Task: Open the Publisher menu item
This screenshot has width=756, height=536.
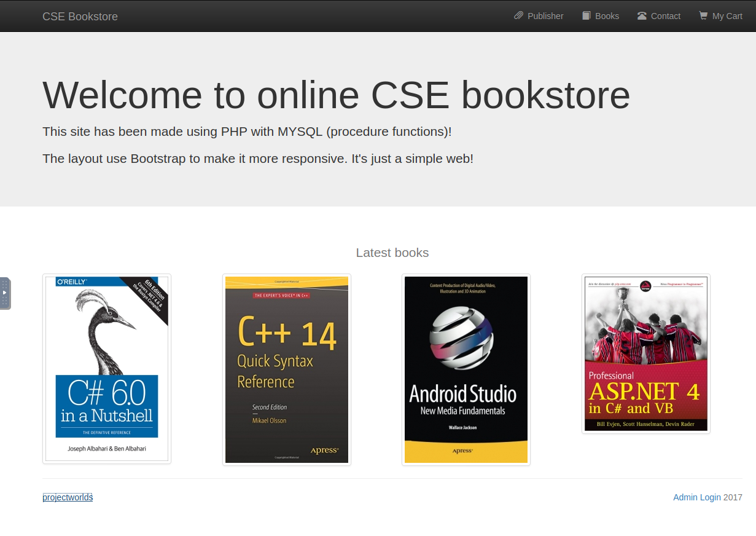Action: (x=545, y=16)
